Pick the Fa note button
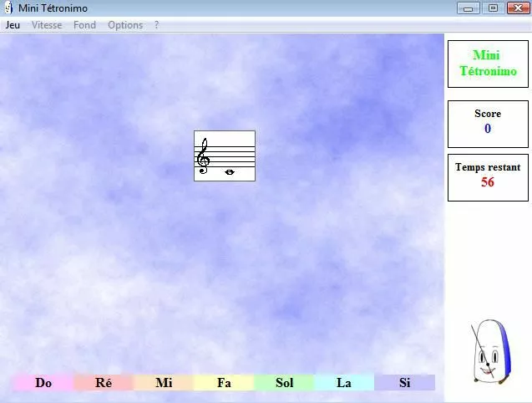This screenshot has height=403, width=532. click(x=224, y=383)
